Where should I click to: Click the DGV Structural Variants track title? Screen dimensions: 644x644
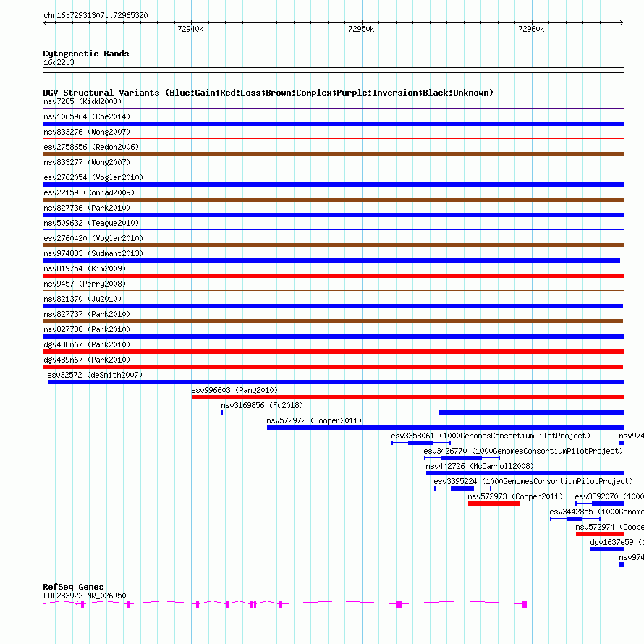pos(268,93)
